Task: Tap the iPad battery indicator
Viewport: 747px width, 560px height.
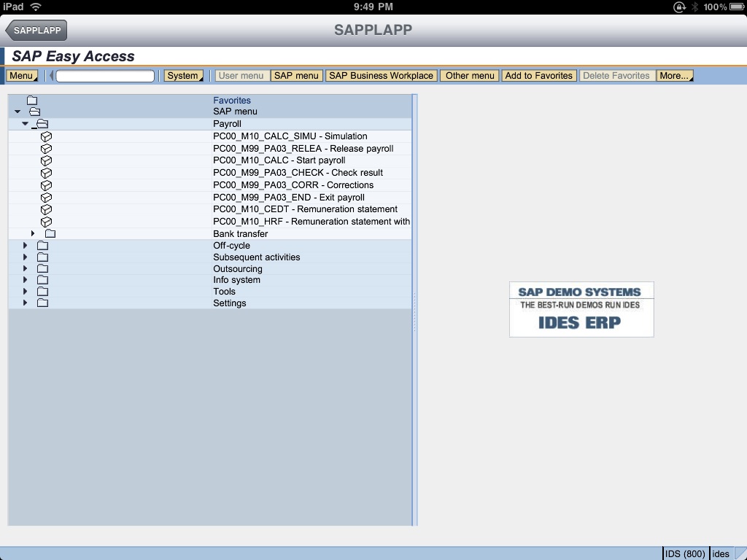Action: 737,7
